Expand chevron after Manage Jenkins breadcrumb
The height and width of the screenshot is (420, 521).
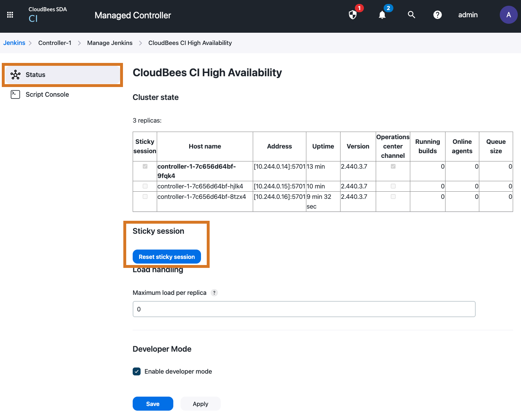pyautogui.click(x=141, y=43)
